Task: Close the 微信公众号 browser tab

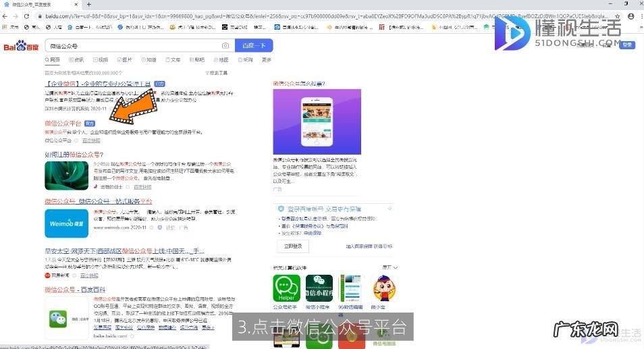Action: (76, 5)
